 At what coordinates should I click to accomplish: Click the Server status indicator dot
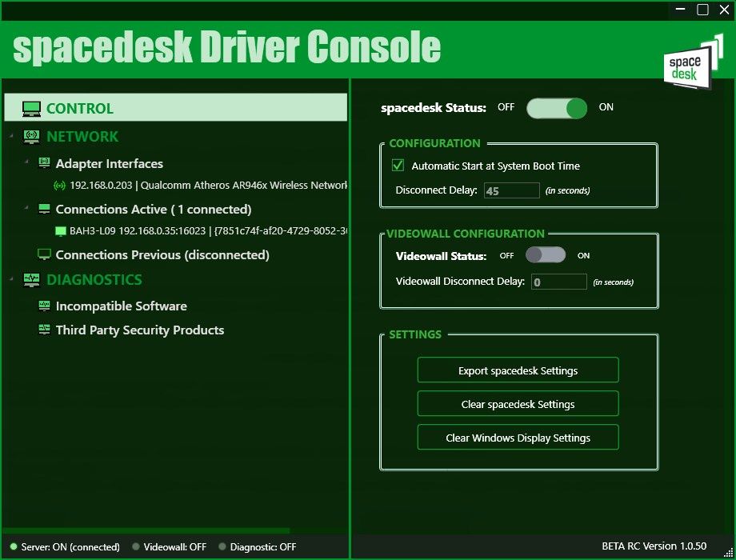point(14,546)
